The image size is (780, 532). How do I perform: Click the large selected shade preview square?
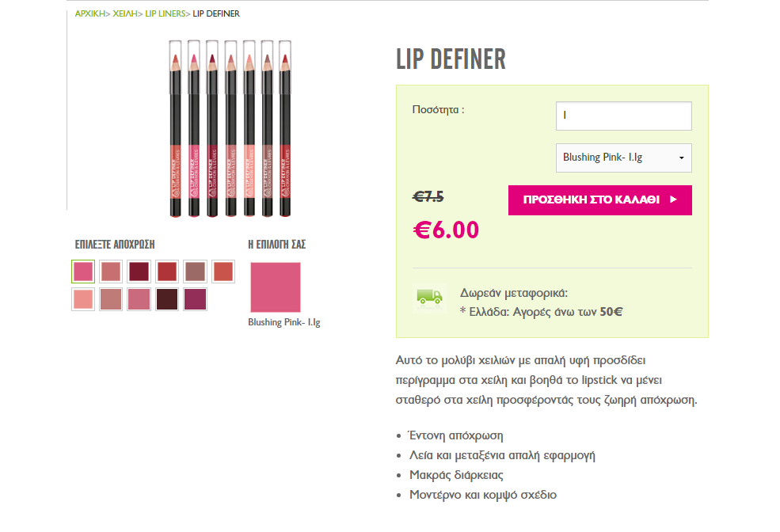(276, 287)
